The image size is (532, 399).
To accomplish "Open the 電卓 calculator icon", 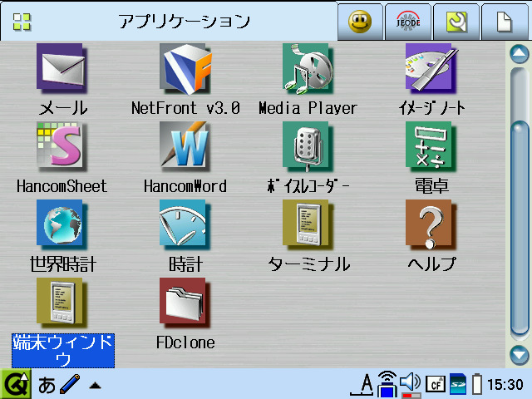I will tap(431, 146).
